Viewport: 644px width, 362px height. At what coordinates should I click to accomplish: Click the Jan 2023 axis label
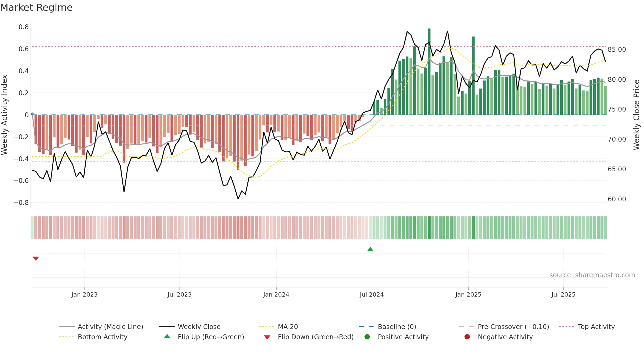(85, 294)
